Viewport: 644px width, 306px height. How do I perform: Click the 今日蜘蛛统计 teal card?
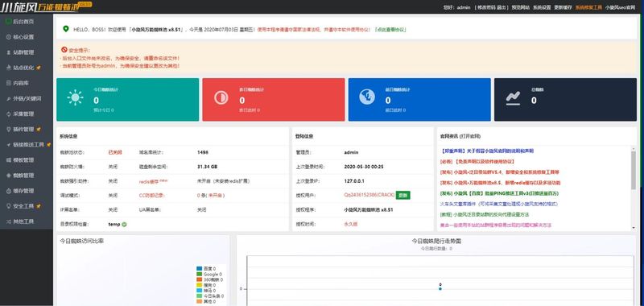point(128,100)
